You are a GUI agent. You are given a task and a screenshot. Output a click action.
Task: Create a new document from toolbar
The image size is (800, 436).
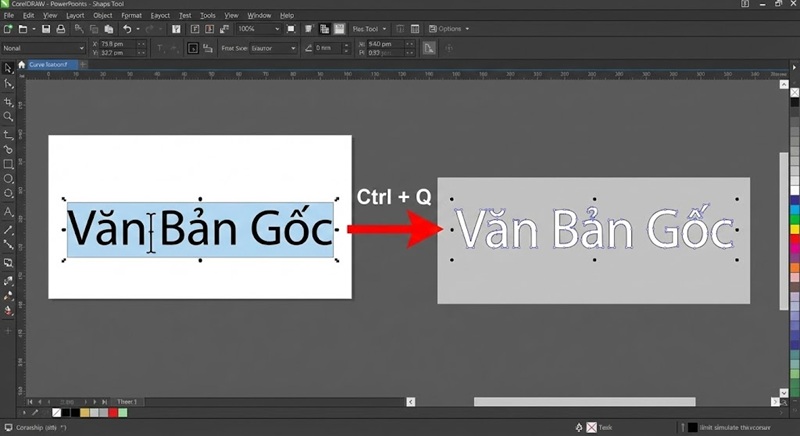click(x=8, y=29)
